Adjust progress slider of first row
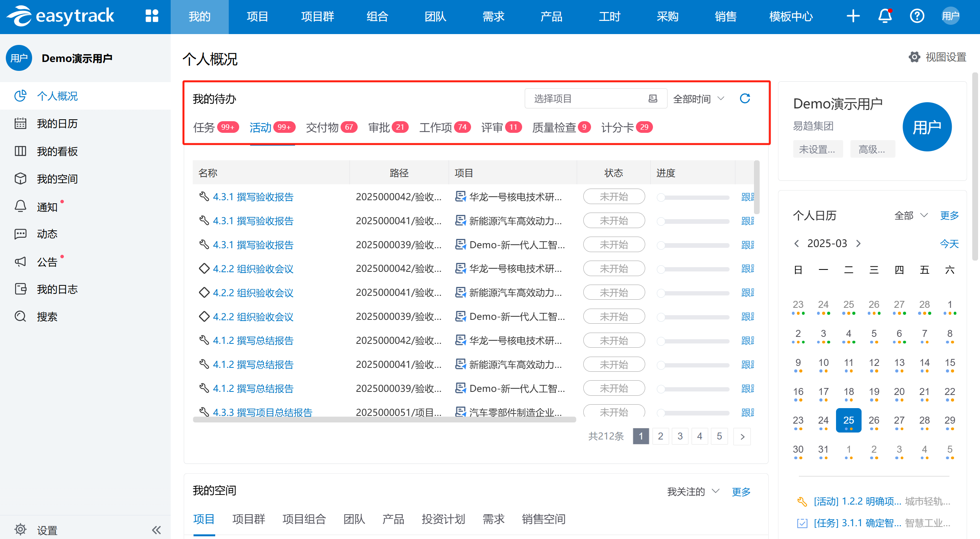This screenshot has width=980, height=539. 661,197
